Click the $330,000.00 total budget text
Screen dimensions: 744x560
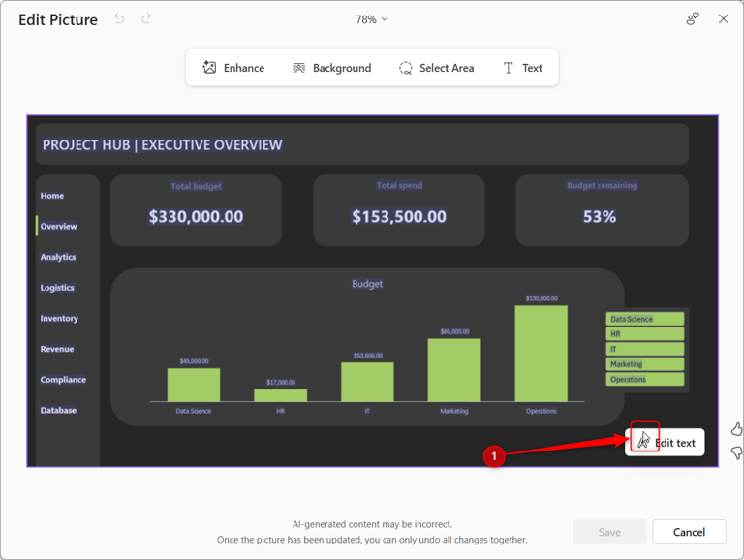point(196,217)
